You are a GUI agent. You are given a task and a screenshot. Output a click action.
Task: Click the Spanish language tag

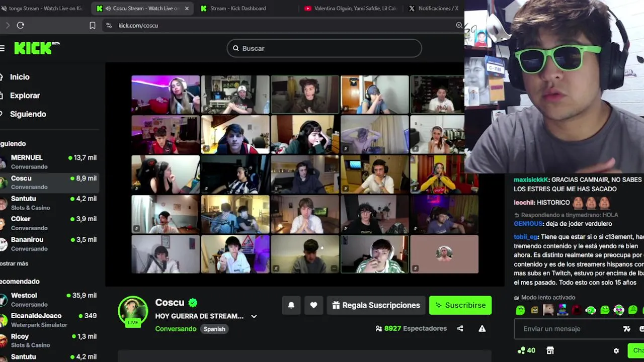pos(214,329)
